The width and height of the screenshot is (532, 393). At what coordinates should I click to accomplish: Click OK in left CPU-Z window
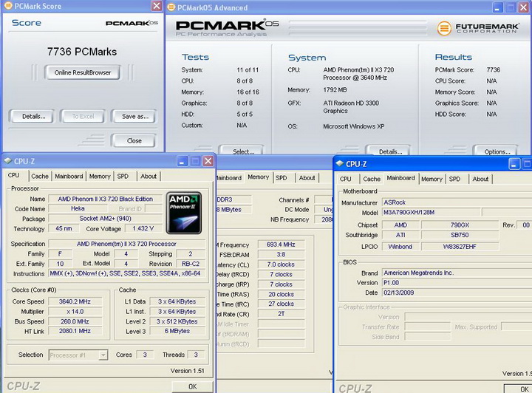(x=193, y=386)
